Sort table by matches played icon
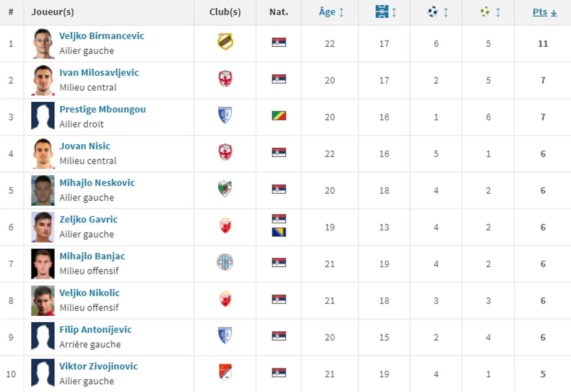Screen dimensions: 571x392 382,12
